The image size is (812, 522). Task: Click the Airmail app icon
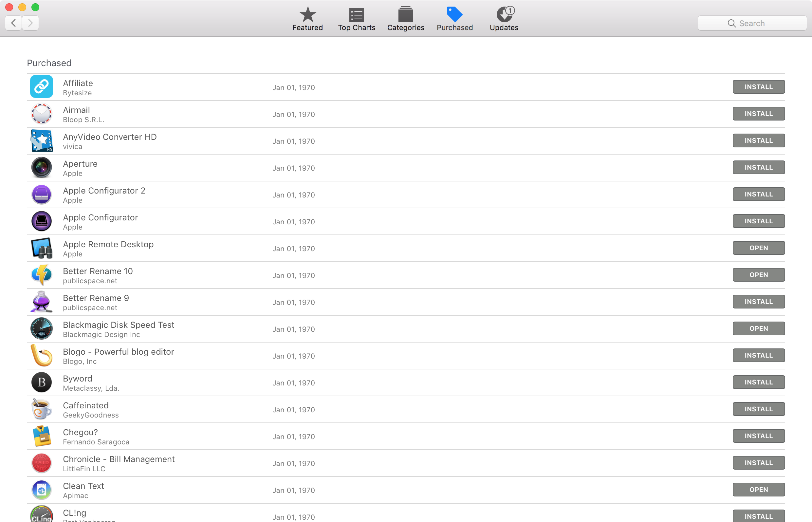(x=41, y=114)
